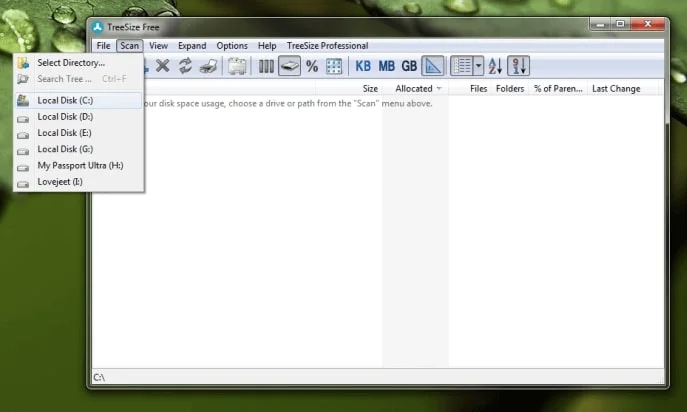Open the Options menu
Image resolution: width=687 pixels, height=412 pixels.
(232, 46)
